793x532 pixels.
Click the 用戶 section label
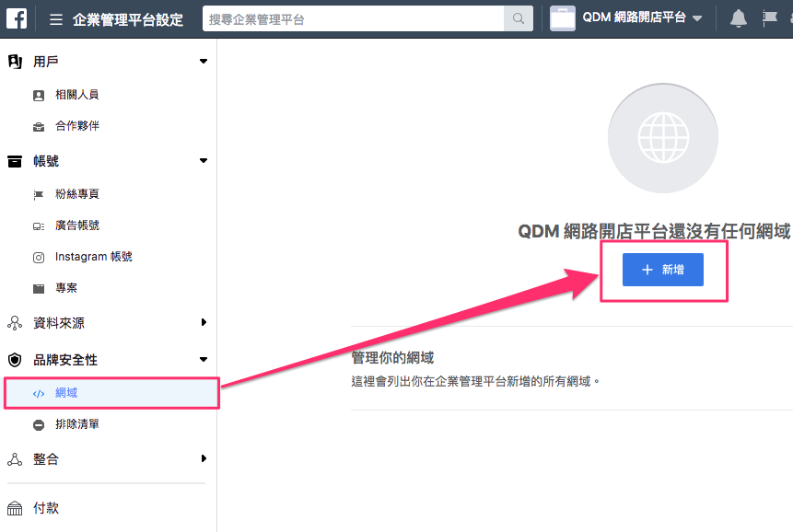[46, 62]
